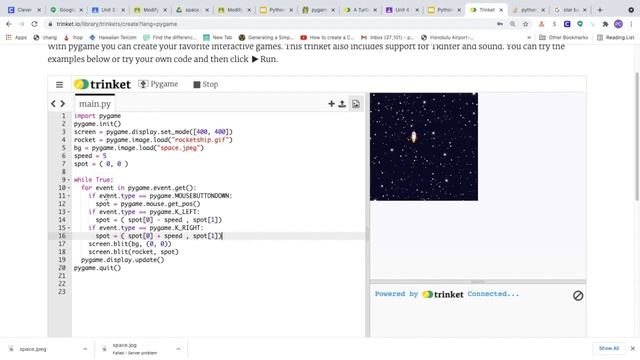Switch to the pygame tab
The height and width of the screenshot is (360, 640).
tap(318, 10)
